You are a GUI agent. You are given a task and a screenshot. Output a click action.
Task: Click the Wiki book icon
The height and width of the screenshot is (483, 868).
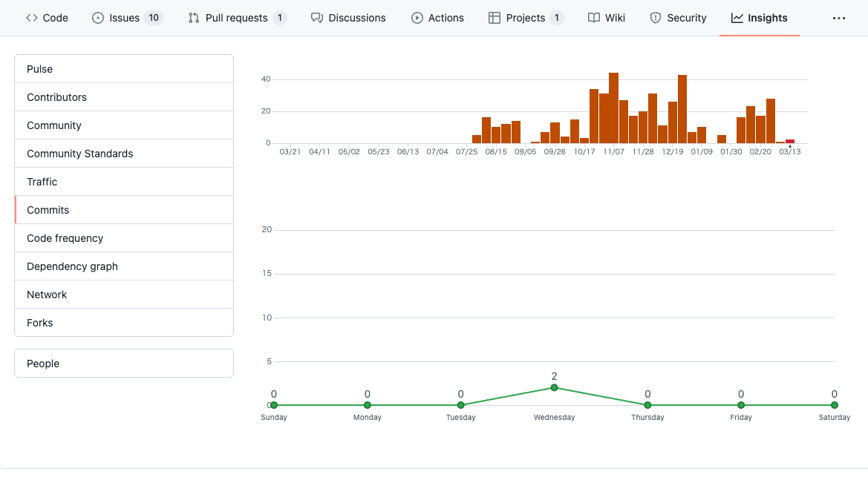593,18
